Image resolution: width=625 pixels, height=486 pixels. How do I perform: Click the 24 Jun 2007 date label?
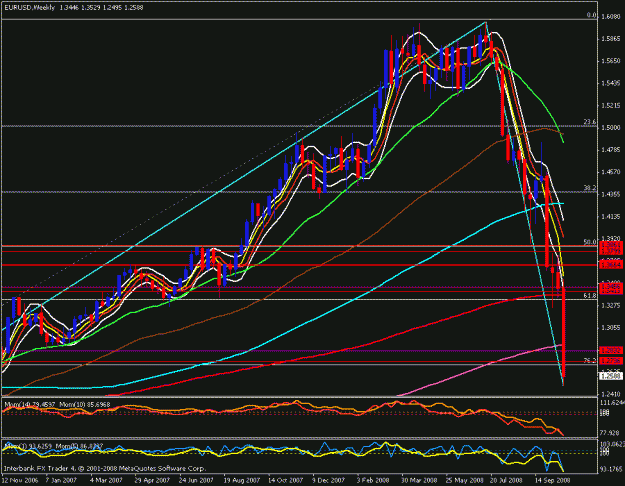[196, 480]
